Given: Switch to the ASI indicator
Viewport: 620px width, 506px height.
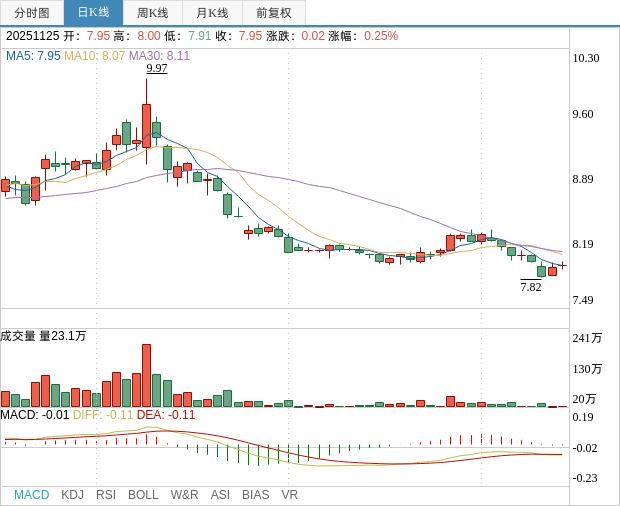Looking at the screenshot, I should coord(220,495).
